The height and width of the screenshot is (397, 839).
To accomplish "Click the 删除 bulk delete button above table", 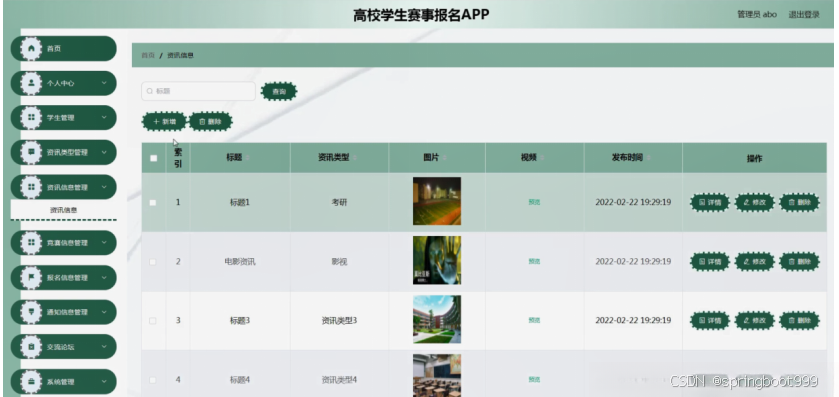I will click(x=210, y=121).
